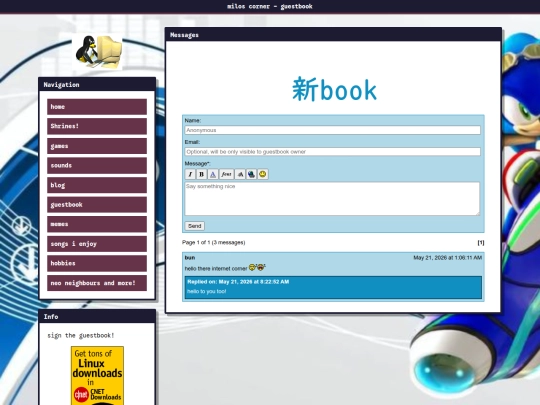Open the memes page

click(x=97, y=224)
